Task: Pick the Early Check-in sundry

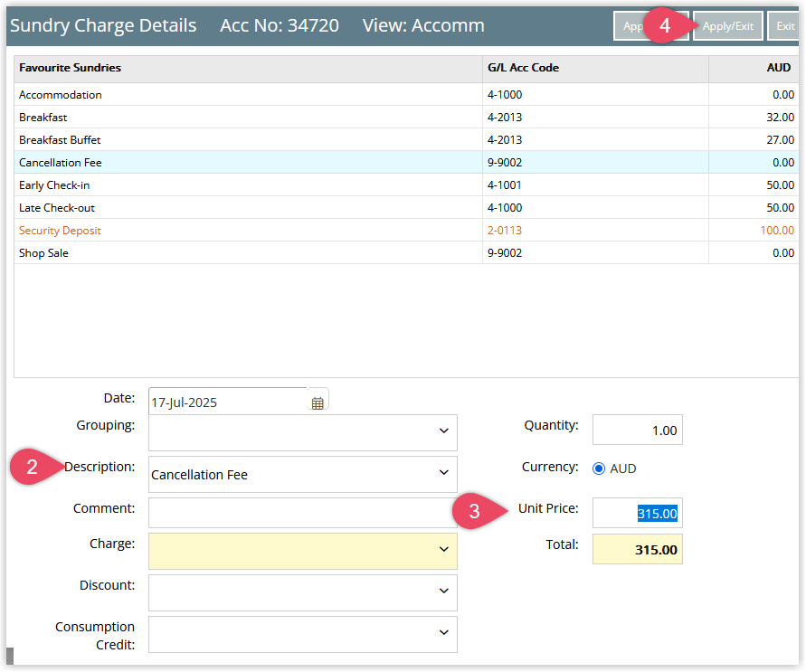Action: click(x=406, y=185)
